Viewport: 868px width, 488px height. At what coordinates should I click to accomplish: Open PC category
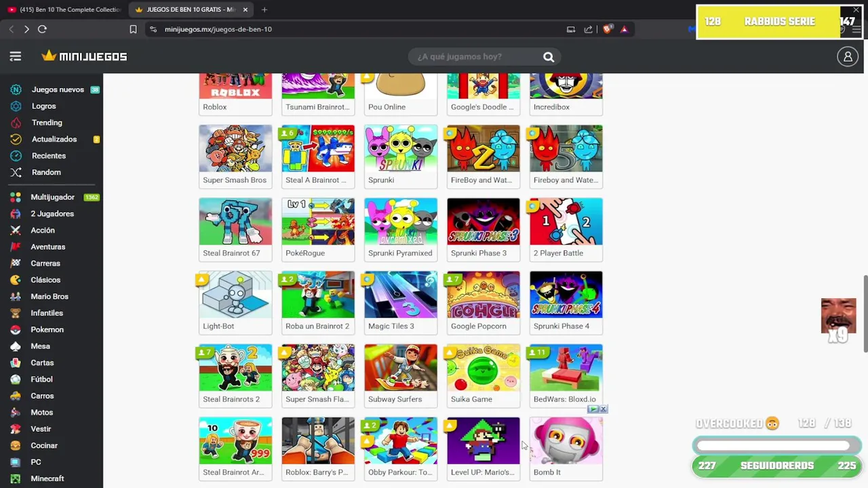tap(36, 462)
